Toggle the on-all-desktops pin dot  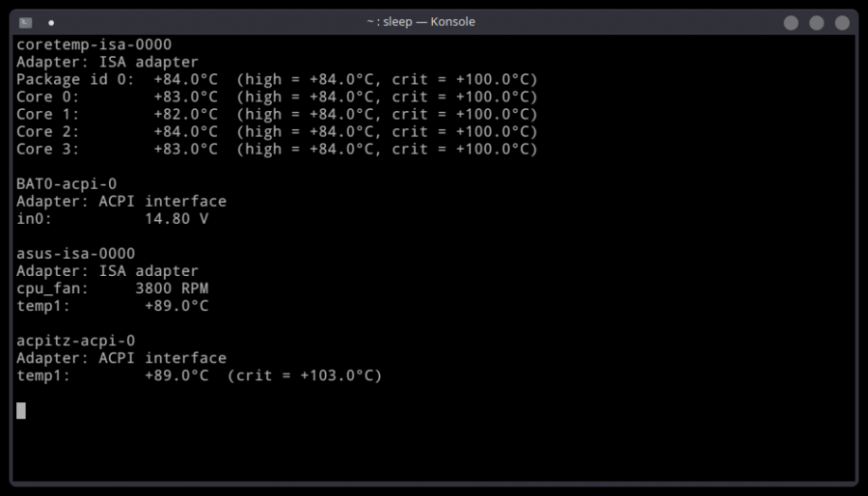click(x=51, y=22)
